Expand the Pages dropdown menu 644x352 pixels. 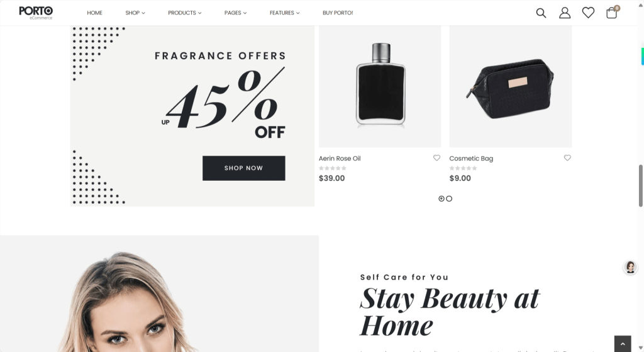[x=235, y=13]
